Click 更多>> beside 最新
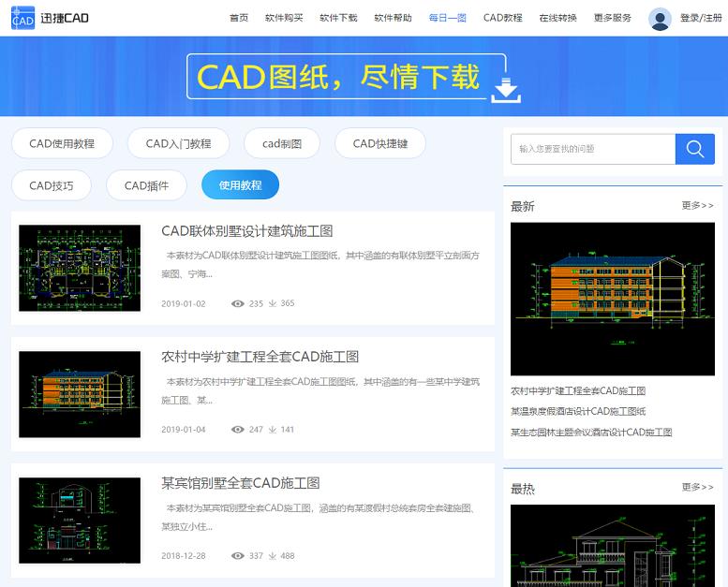This screenshot has width=728, height=587. tap(697, 205)
